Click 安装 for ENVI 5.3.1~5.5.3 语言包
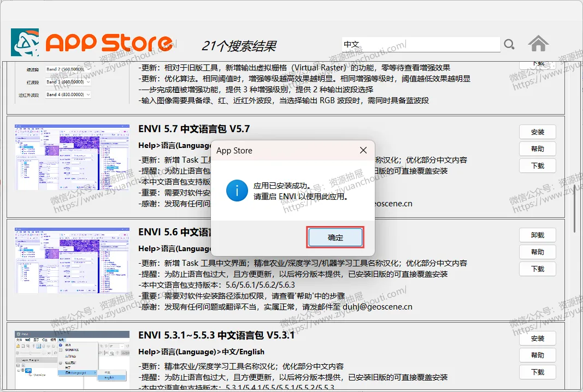Screen dimensions: 583x392 pyautogui.click(x=537, y=338)
